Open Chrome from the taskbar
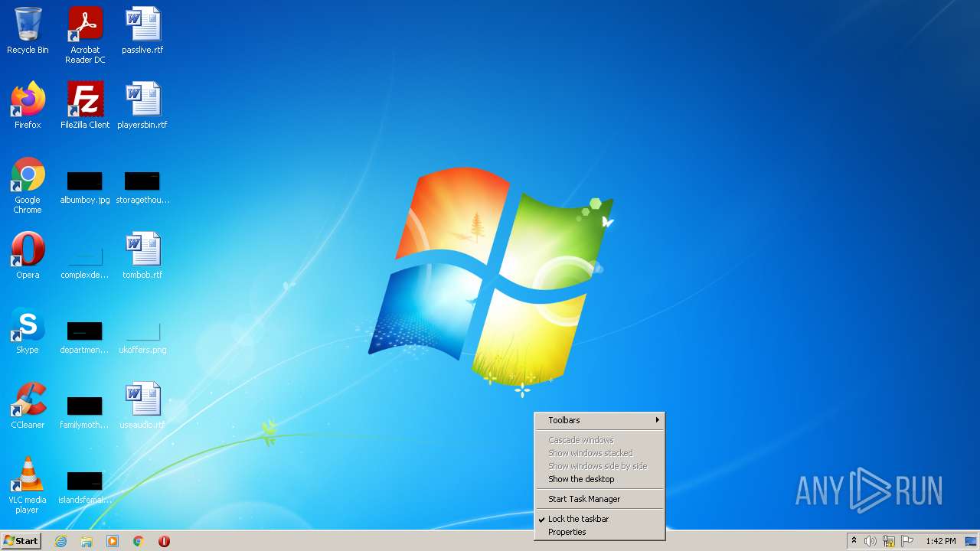This screenshot has height=551, width=980. (x=139, y=541)
